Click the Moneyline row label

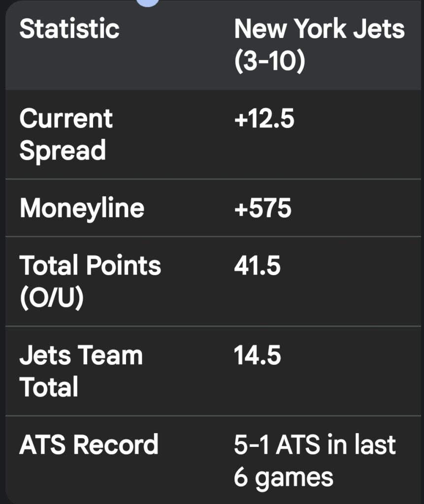82,208
